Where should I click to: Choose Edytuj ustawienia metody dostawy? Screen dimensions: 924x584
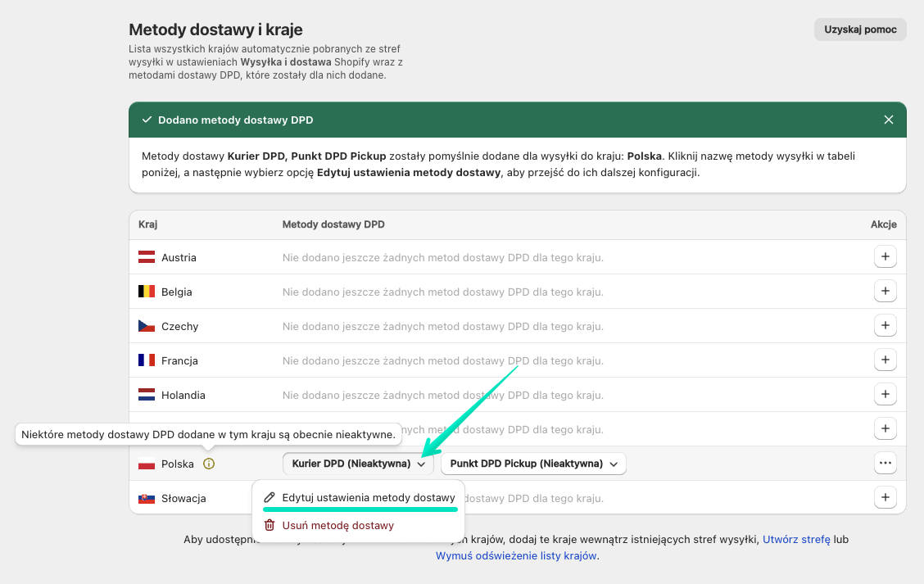[x=359, y=497]
